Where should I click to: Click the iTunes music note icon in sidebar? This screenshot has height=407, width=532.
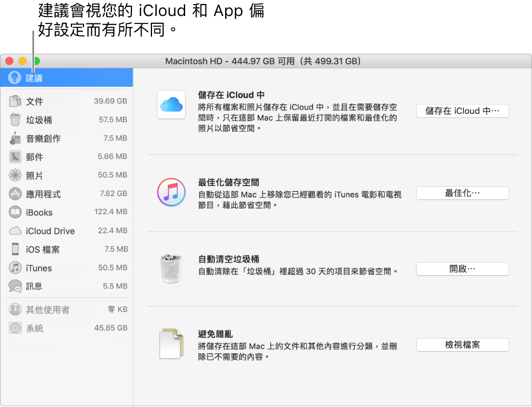coord(15,268)
